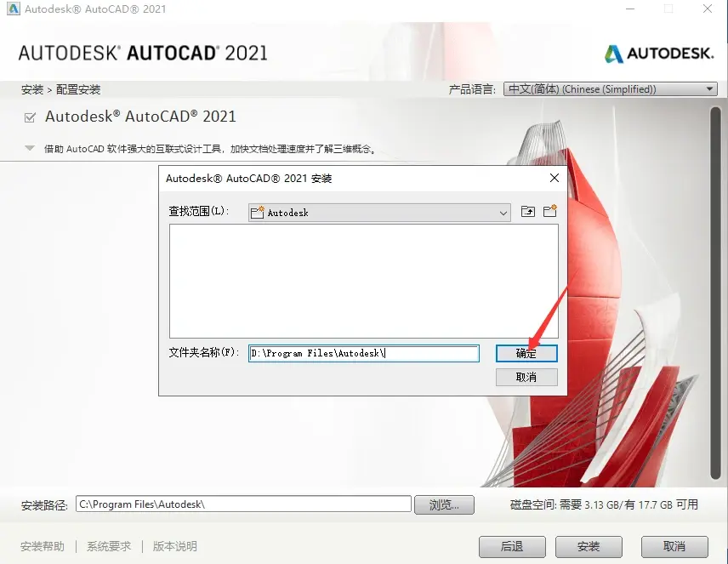Click the 后退 back button

pyautogui.click(x=512, y=546)
